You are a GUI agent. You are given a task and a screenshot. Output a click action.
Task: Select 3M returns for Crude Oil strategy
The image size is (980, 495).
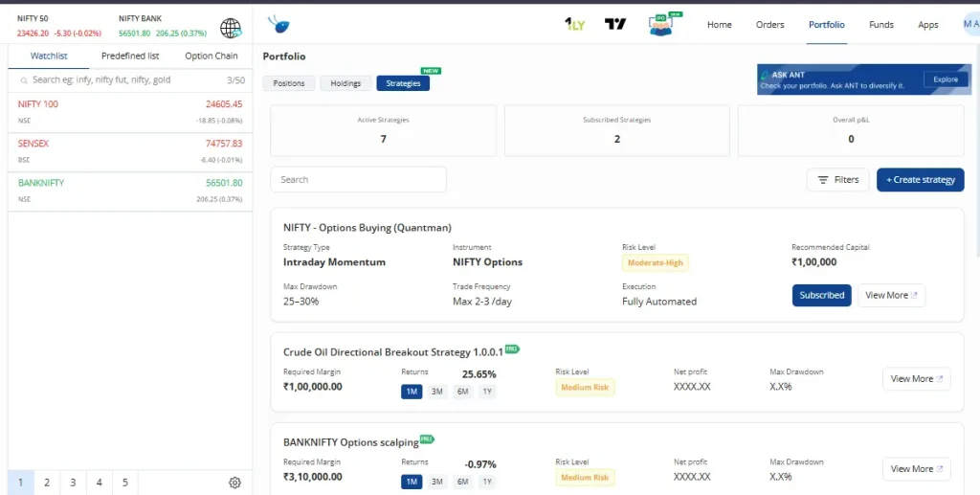436,392
